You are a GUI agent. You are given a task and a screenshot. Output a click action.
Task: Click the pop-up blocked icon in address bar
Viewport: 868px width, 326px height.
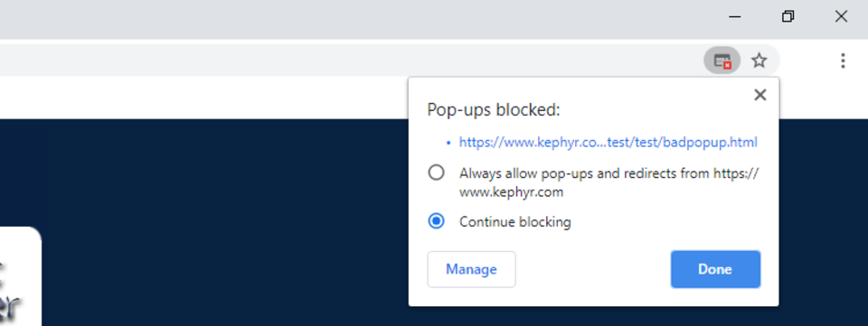coord(722,61)
